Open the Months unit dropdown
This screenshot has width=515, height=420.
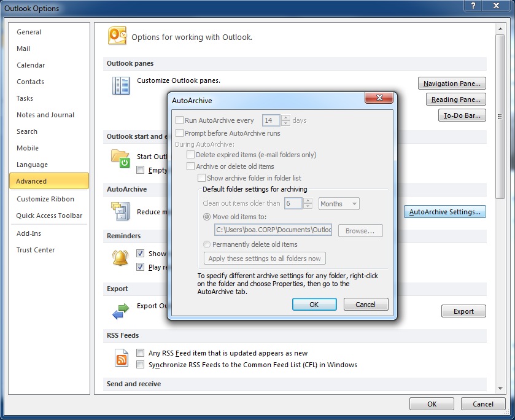(338, 204)
